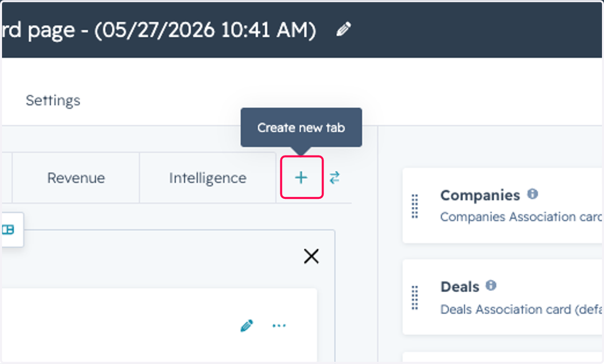
Task: Grab the Deals card drag handle
Action: [415, 298]
